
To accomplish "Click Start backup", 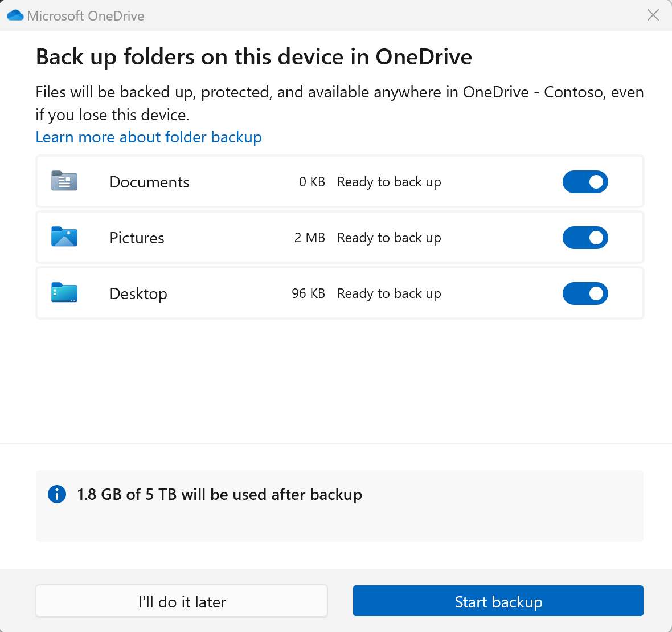I will pyautogui.click(x=498, y=601).
